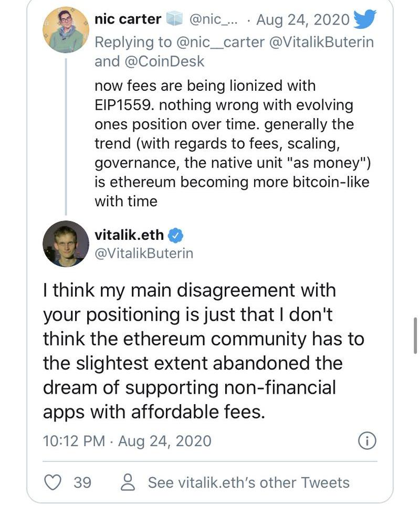Open the nic carter display name

pyautogui.click(x=128, y=19)
